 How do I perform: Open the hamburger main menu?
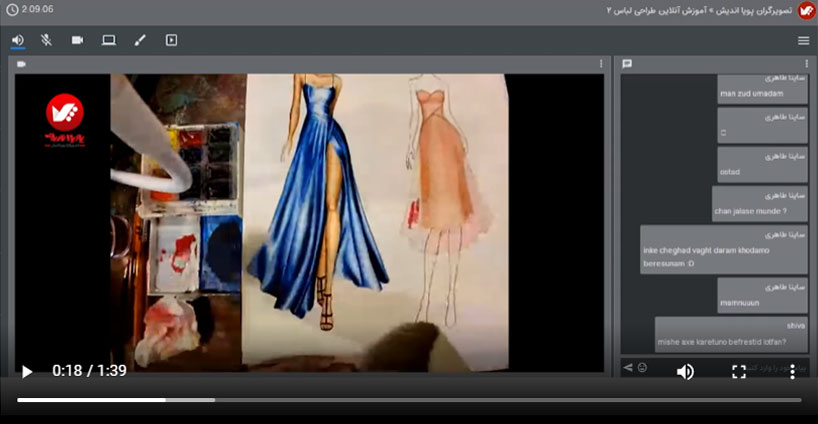click(803, 40)
